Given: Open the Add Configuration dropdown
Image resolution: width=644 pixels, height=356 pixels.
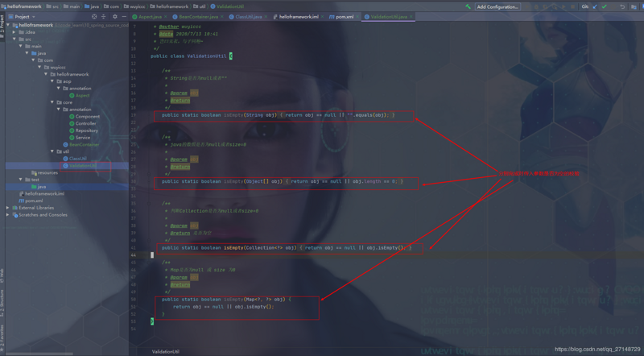Looking at the screenshot, I should pos(497,6).
